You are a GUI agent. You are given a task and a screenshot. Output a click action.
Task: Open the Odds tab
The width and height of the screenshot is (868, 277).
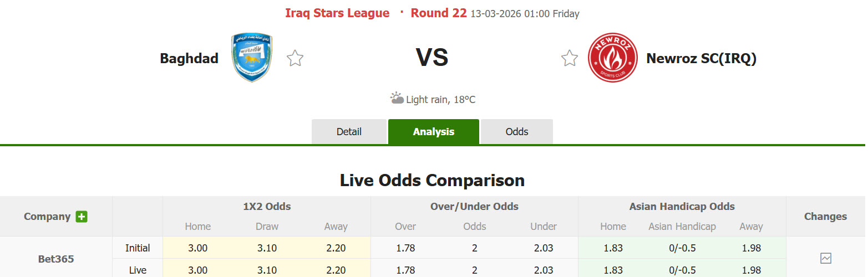click(x=516, y=132)
